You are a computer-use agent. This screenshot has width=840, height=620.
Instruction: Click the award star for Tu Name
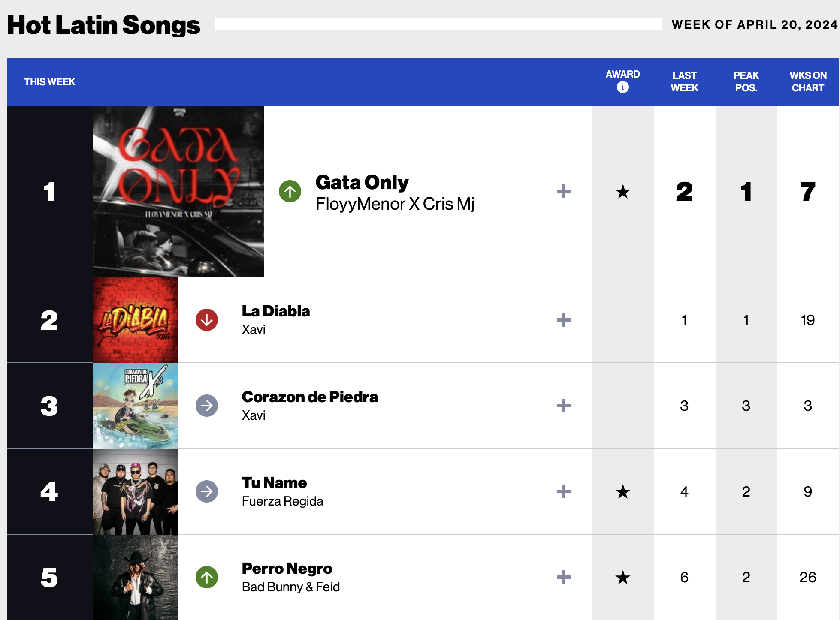click(622, 492)
